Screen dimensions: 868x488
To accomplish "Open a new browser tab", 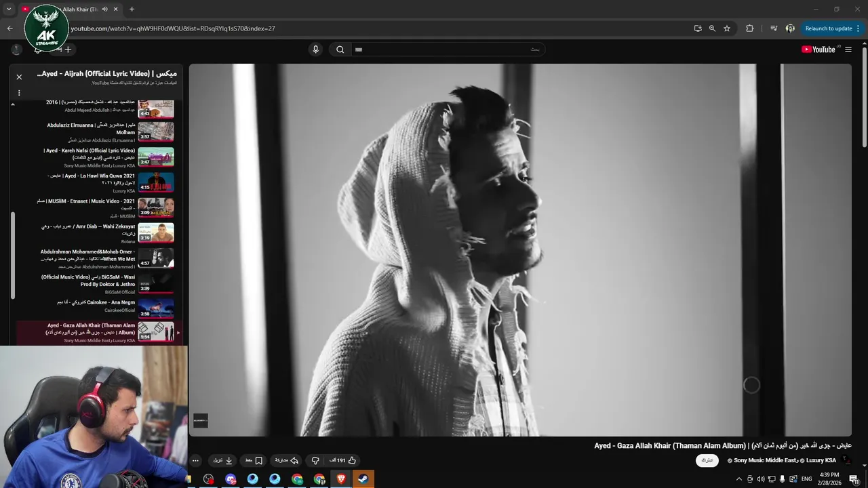I will pos(132,9).
